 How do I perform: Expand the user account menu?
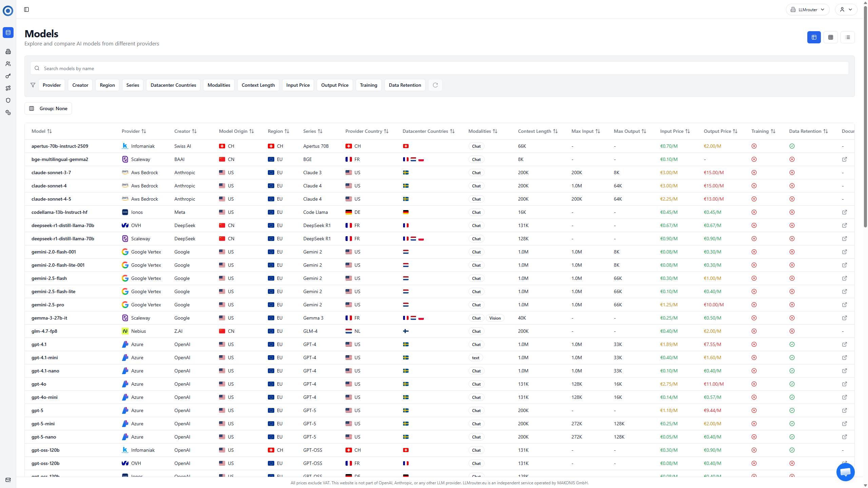pos(846,9)
